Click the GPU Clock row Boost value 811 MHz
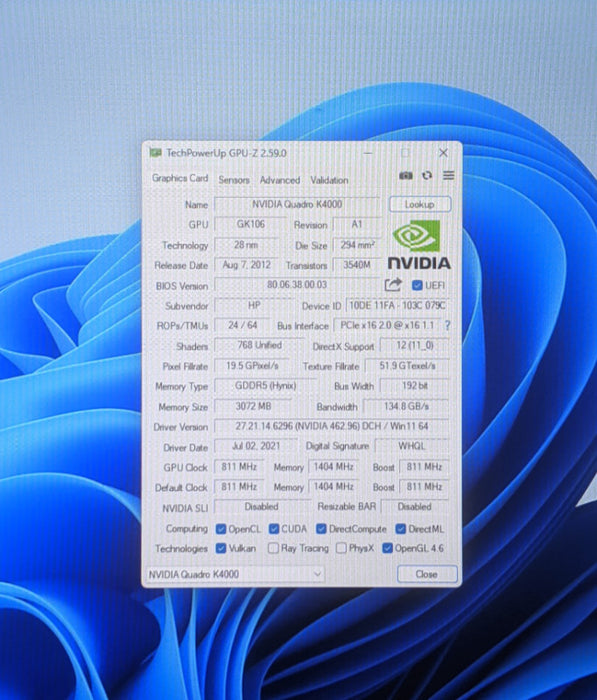 (424, 467)
